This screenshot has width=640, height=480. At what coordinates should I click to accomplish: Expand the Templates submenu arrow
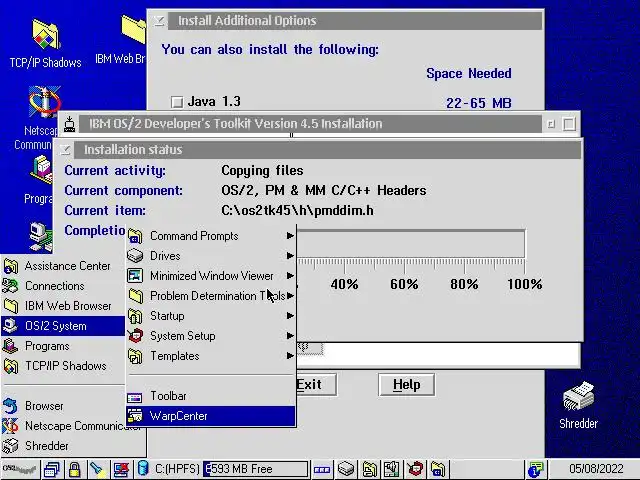[290, 356]
